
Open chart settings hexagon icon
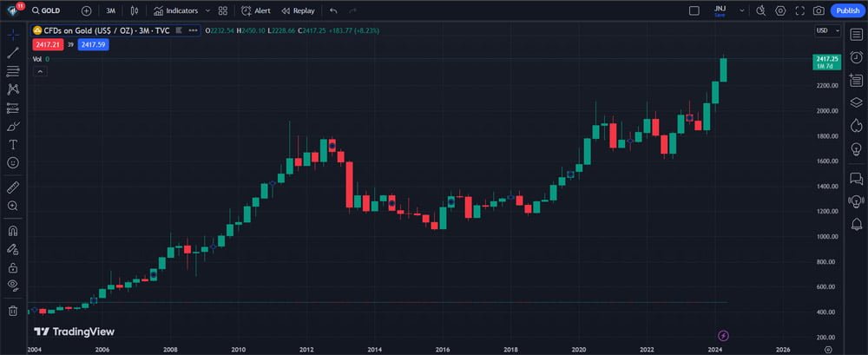click(780, 10)
